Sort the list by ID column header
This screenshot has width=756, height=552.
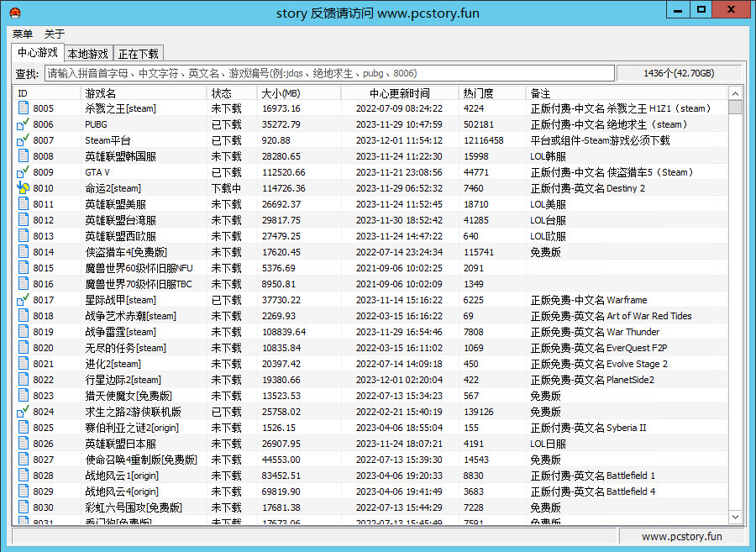(46, 93)
